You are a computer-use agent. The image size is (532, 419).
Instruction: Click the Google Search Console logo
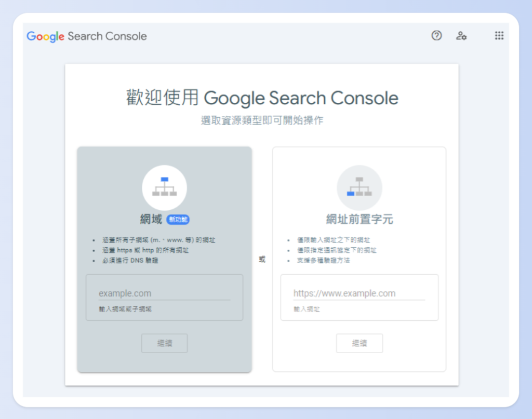pos(86,36)
